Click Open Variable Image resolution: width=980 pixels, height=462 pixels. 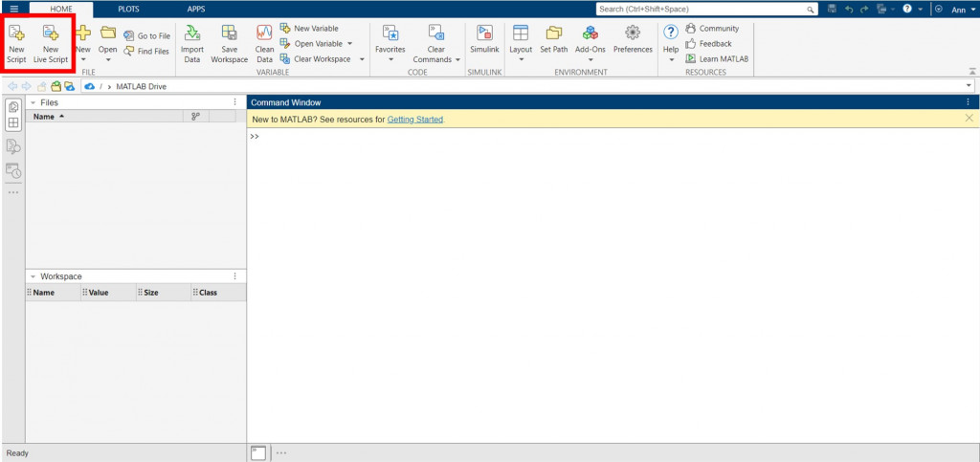[311, 44]
